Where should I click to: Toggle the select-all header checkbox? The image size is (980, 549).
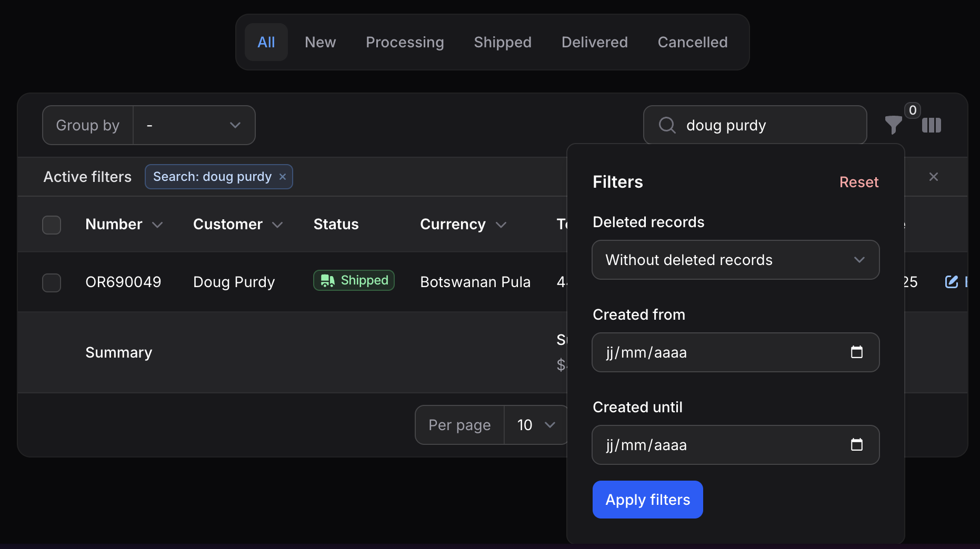(x=52, y=225)
